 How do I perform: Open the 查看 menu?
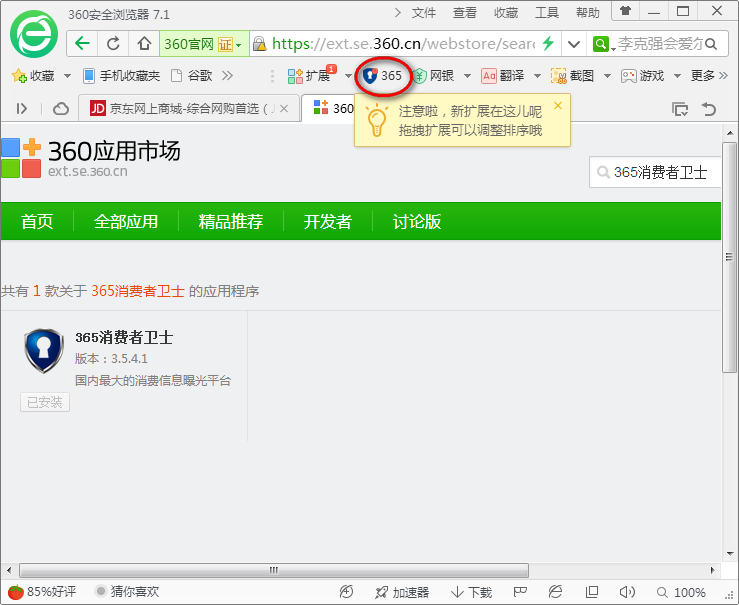[465, 13]
